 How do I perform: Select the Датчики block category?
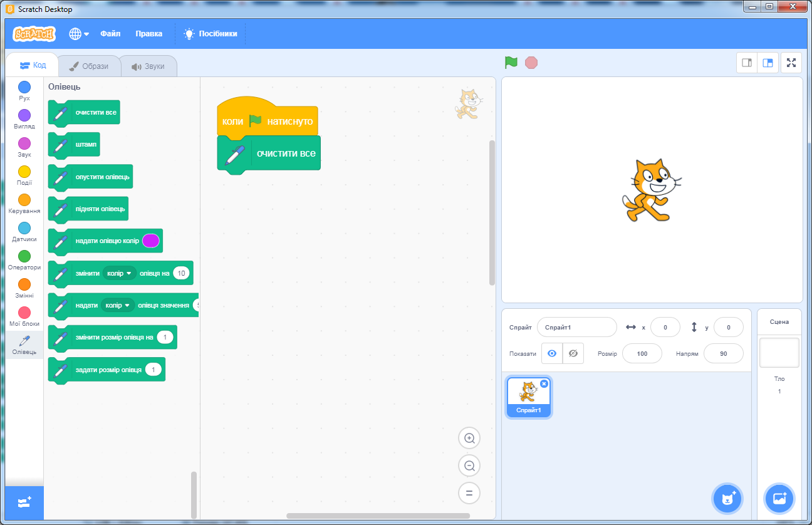pyautogui.click(x=24, y=232)
